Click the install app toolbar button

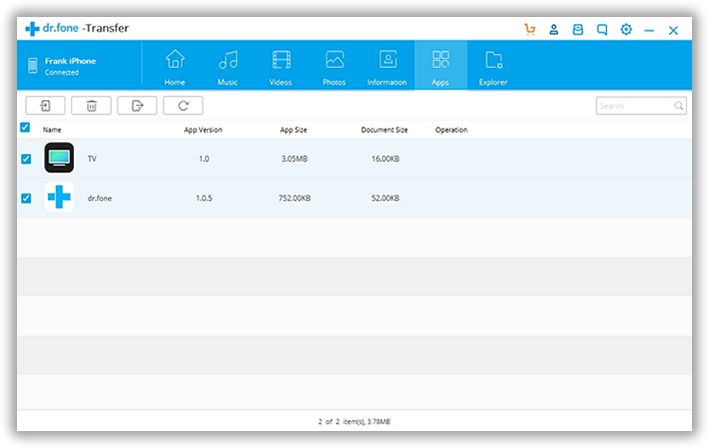pos(45,106)
